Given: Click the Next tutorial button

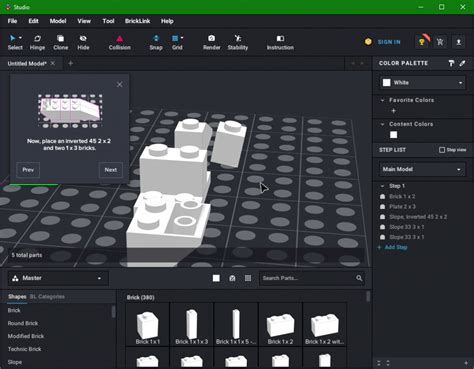Looking at the screenshot, I should click(x=111, y=170).
